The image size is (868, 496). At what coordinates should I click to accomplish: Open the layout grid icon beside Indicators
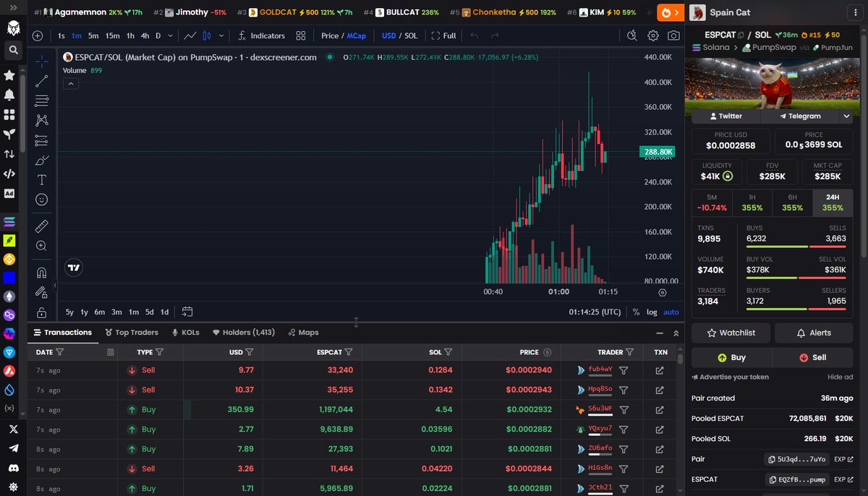coord(301,35)
